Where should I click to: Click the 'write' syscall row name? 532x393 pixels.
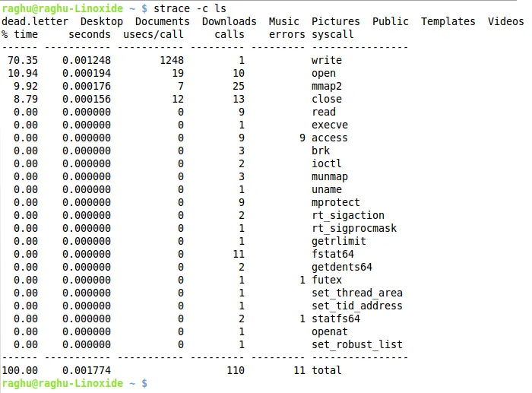click(x=327, y=60)
